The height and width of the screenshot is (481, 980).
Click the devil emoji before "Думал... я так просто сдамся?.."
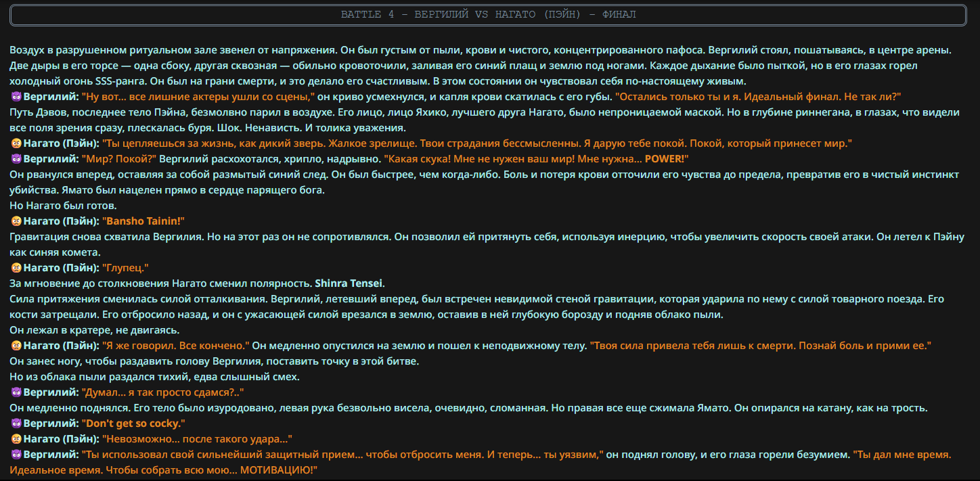click(16, 392)
